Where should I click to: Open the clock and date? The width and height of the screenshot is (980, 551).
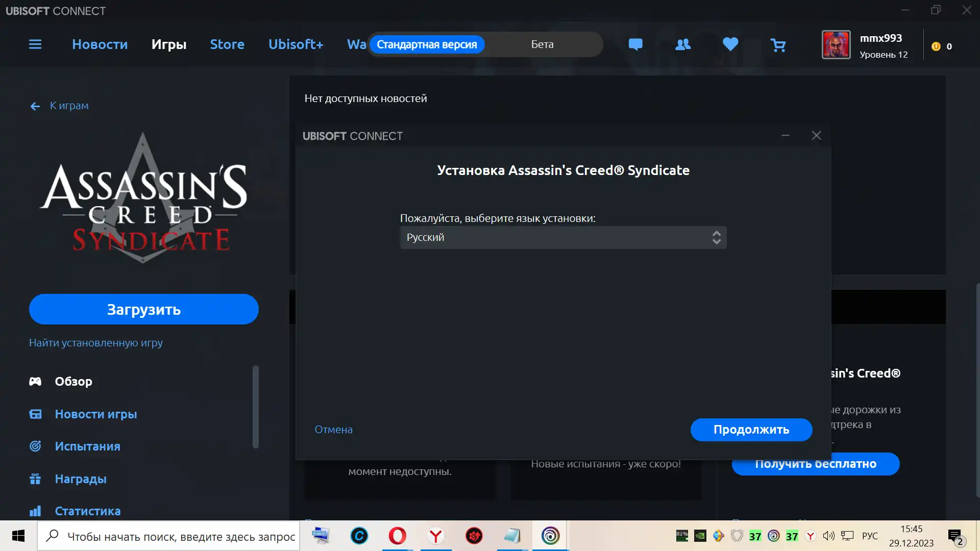911,536
